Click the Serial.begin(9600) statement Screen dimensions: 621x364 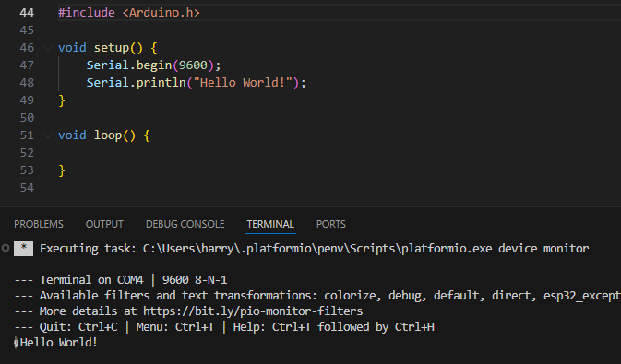click(x=154, y=65)
